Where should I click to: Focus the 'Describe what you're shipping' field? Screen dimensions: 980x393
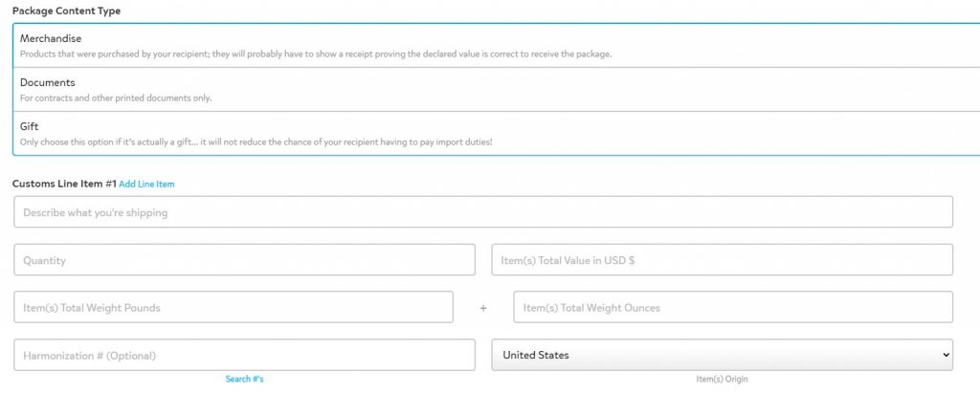483,212
